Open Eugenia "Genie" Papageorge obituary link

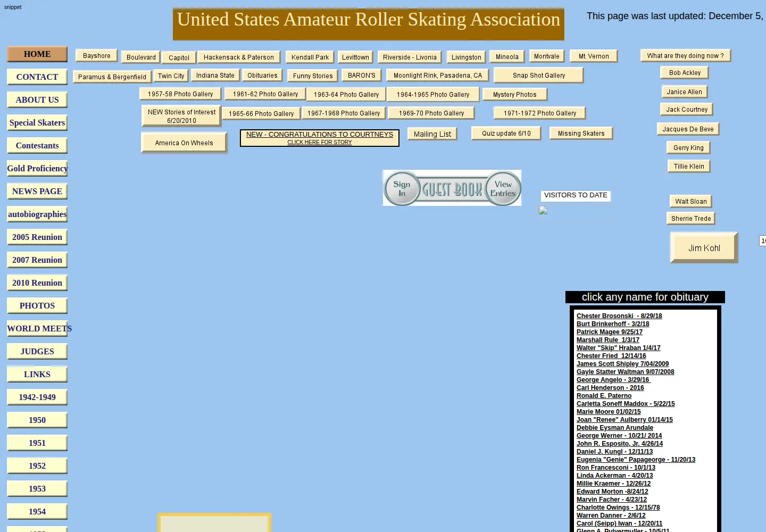(x=636, y=460)
